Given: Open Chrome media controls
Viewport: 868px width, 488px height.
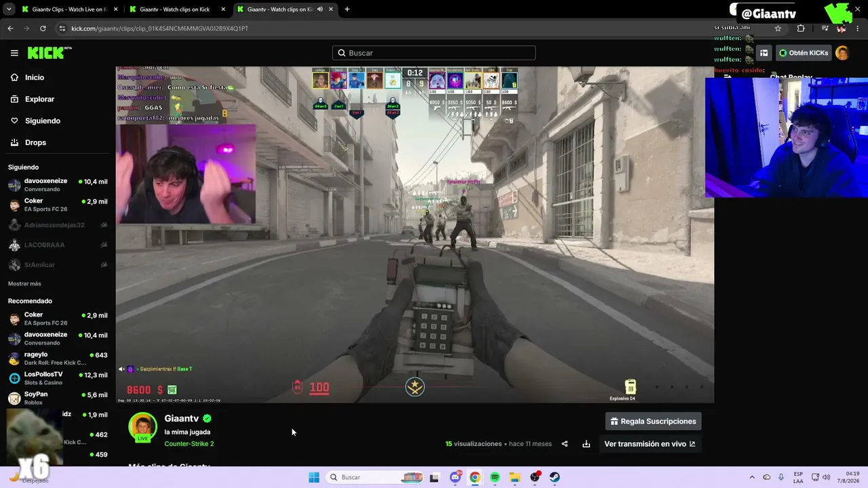Looking at the screenshot, I should click(825, 28).
